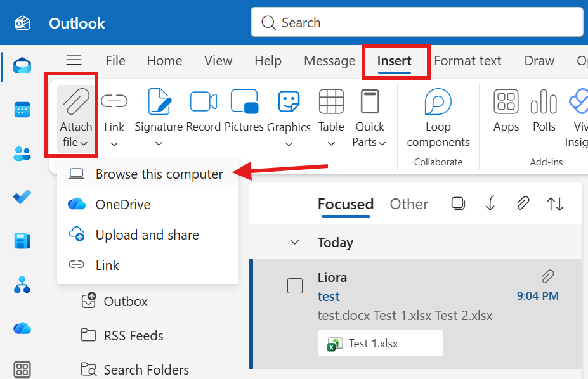Open the Draw tab
Image resolution: width=588 pixels, height=379 pixels.
coord(539,61)
